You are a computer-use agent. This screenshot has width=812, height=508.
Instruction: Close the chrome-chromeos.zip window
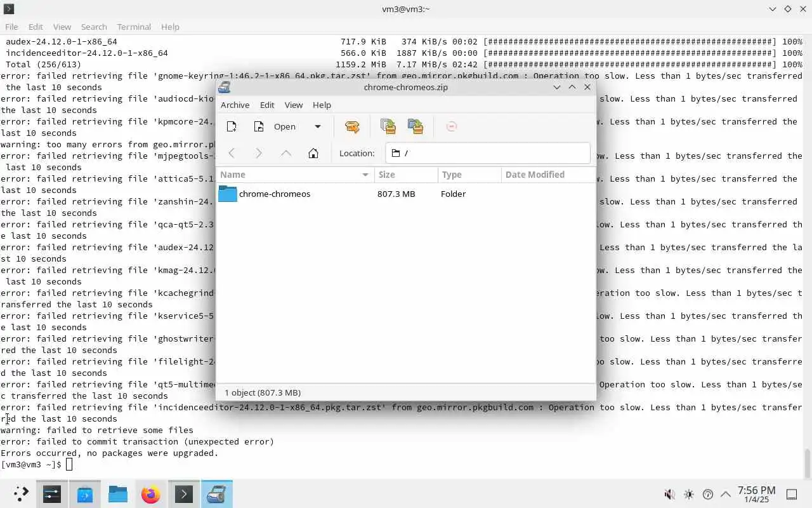pos(587,87)
